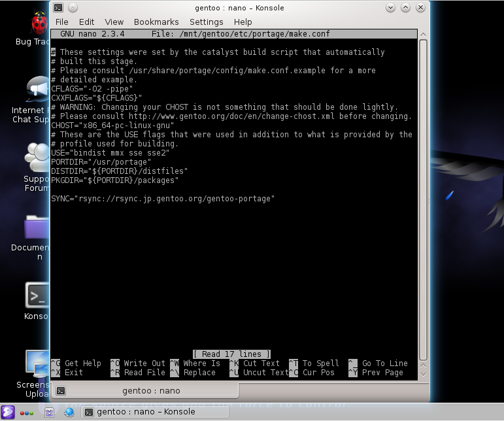Click the 'gentoo : nano – Konsole' taskbar entry
504x421 pixels.
pyautogui.click(x=154, y=412)
